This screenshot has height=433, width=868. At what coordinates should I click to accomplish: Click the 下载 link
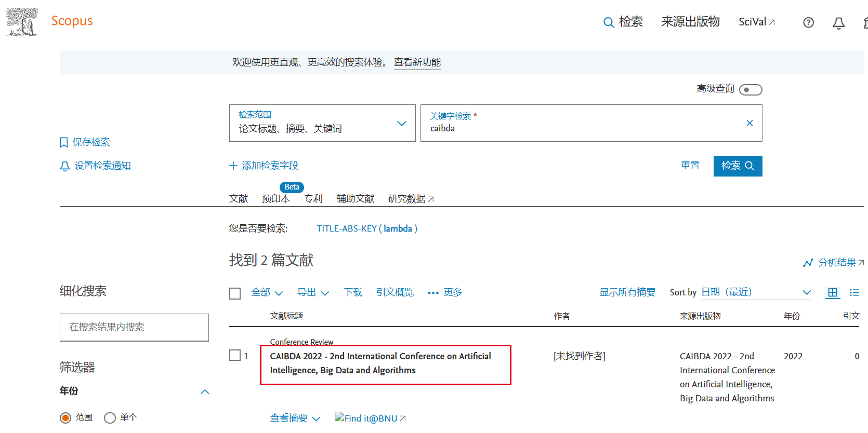(353, 292)
